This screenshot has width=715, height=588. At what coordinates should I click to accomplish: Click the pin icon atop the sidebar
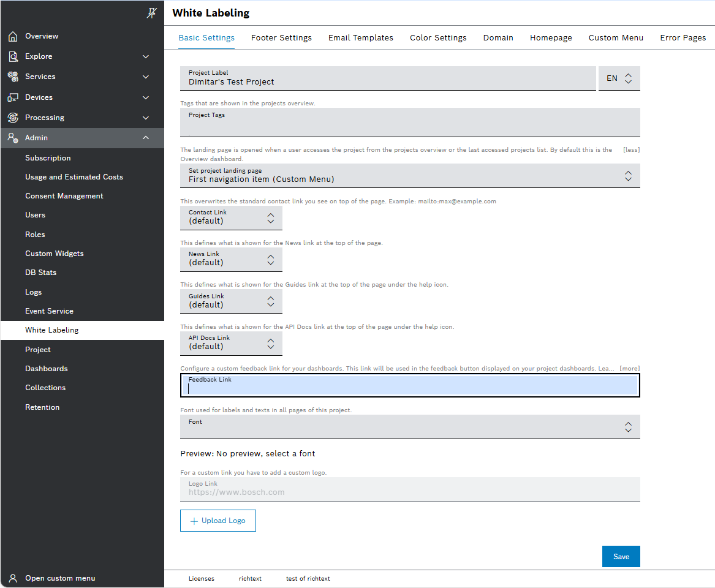pyautogui.click(x=151, y=13)
